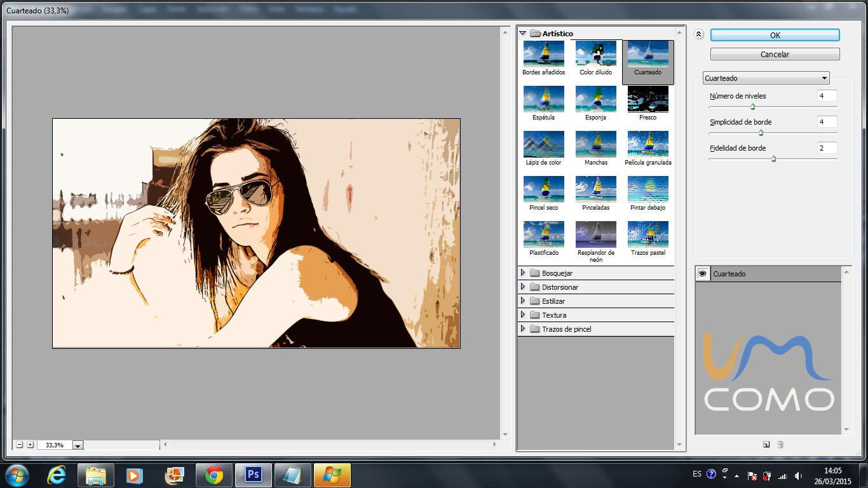This screenshot has height=488, width=868.
Task: Open the Cuarteado filter dropdown
Action: tap(766, 78)
